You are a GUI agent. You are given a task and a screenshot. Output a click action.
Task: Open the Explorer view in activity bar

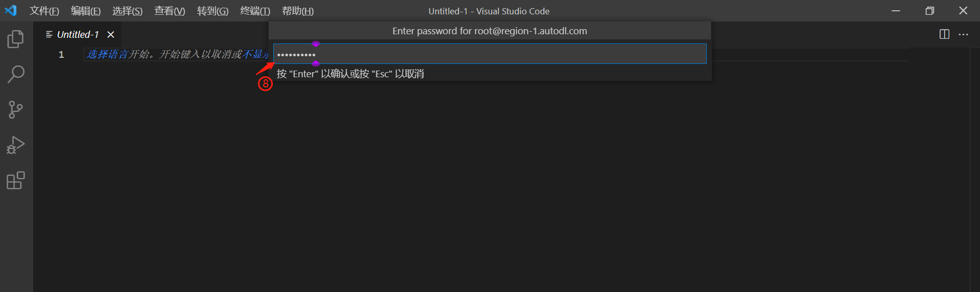(x=16, y=39)
